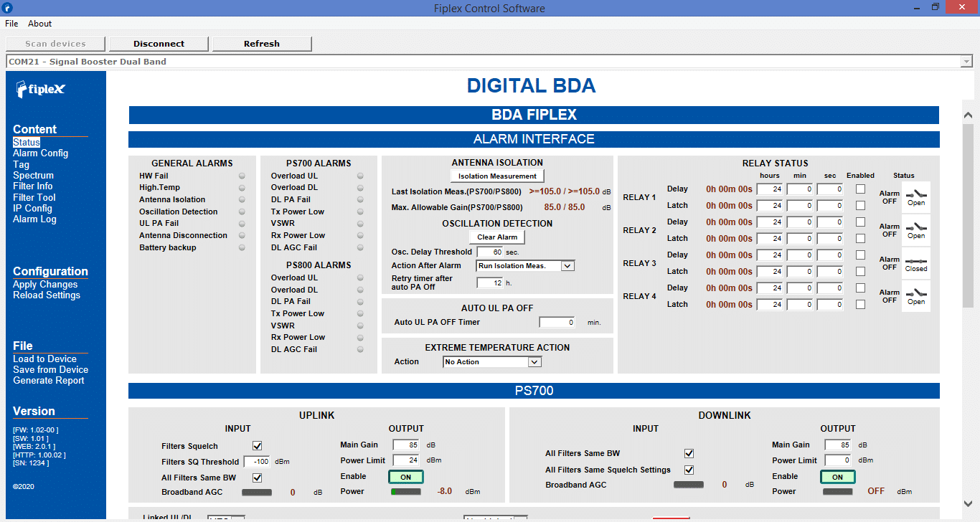
Task: Click PS800 Tx Power Low alarm indicator
Action: coord(360,314)
